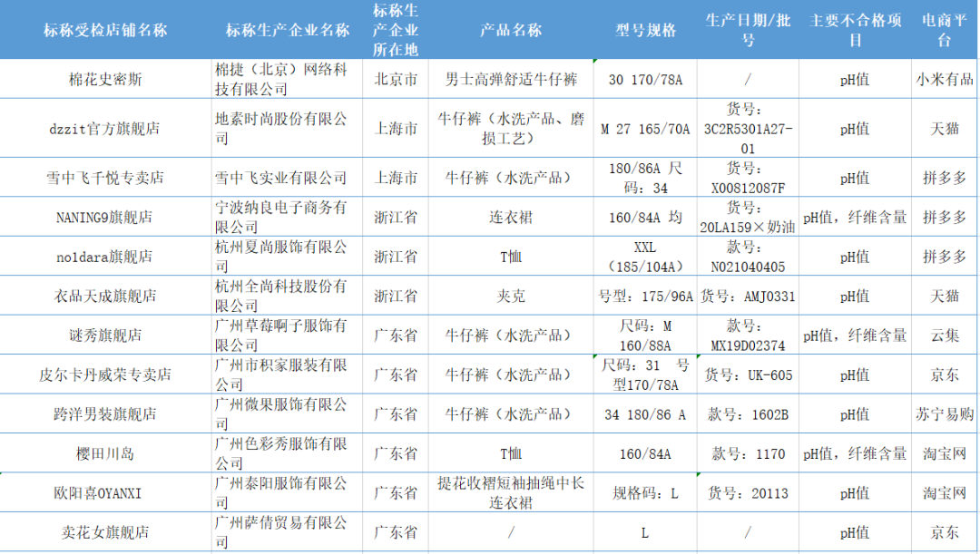Click platform cell 云集
This screenshot has width=980, height=554.
pyautogui.click(x=945, y=335)
